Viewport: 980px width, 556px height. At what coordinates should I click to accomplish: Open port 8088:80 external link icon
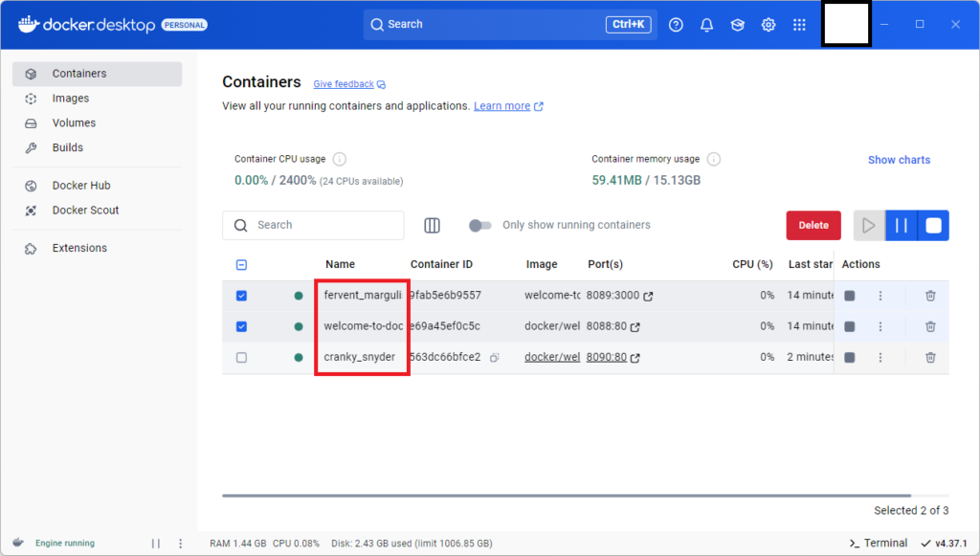pos(635,326)
